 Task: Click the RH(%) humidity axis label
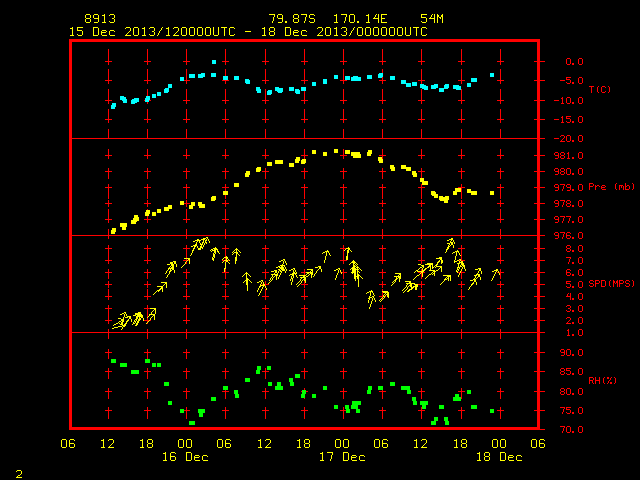[x=602, y=380]
